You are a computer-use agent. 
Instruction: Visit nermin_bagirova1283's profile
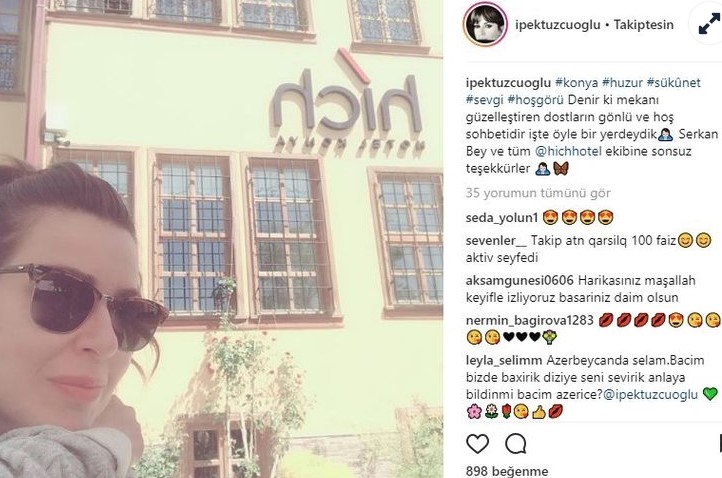click(530, 321)
